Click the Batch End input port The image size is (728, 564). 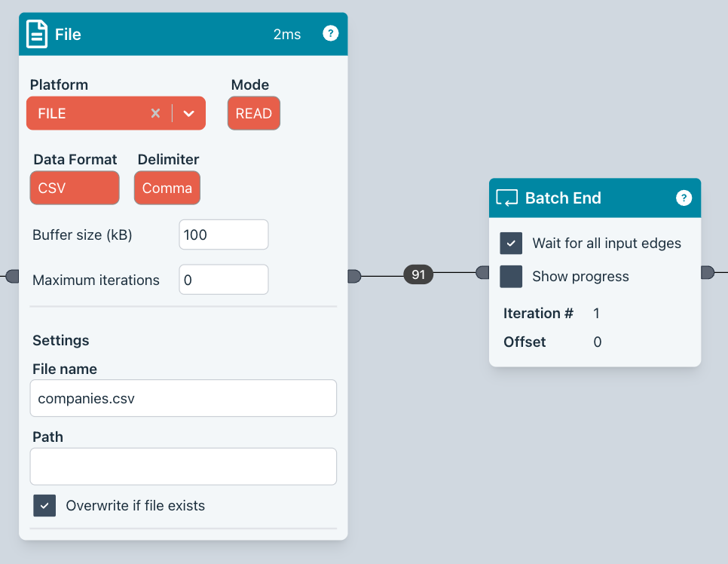482,273
